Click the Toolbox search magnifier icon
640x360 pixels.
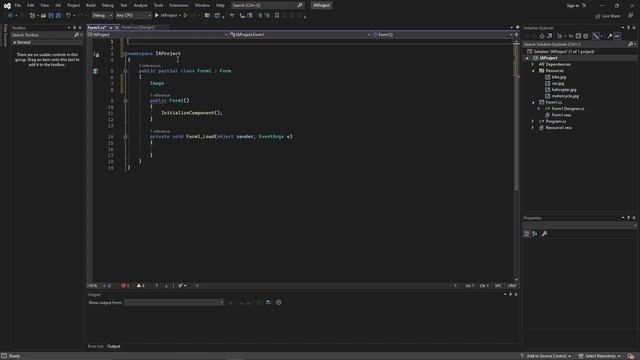[76, 35]
